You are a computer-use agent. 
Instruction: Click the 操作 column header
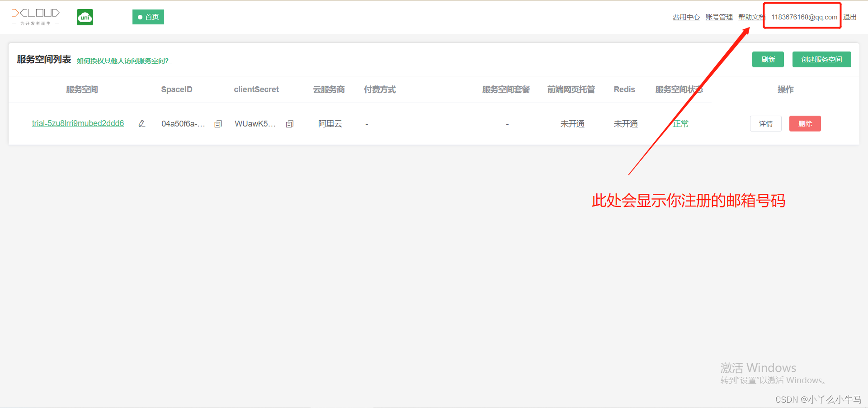(785, 89)
